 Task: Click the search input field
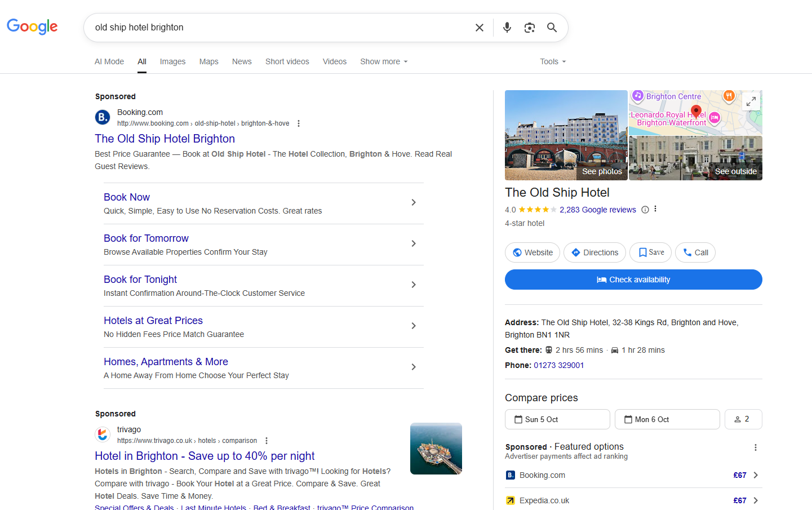tap(279, 28)
